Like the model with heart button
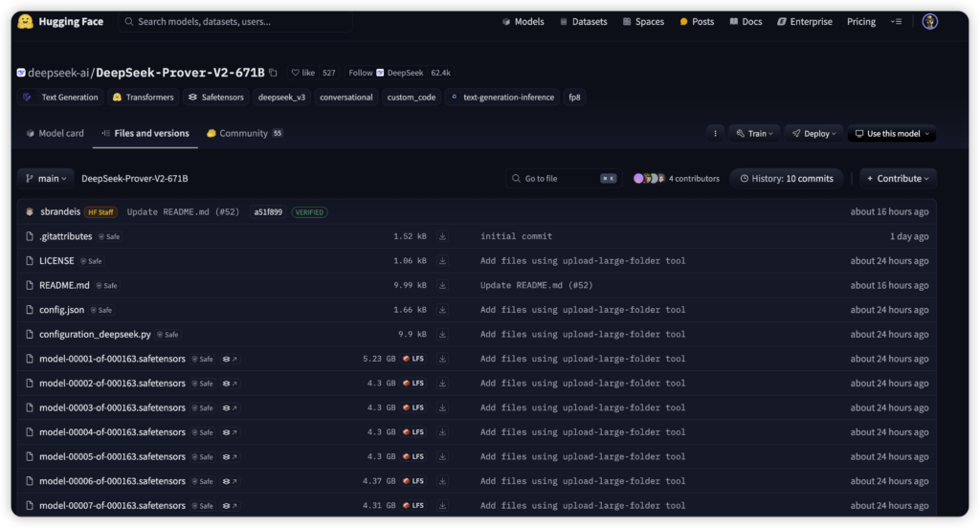 coord(303,73)
